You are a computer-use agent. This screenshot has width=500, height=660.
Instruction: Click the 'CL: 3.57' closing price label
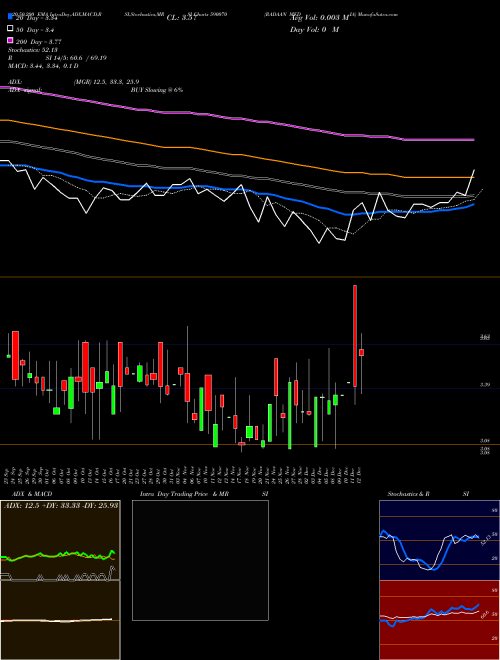coord(182,18)
